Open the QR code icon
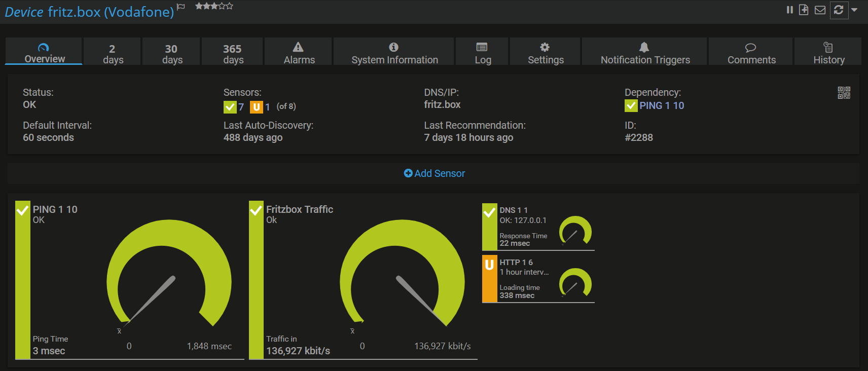This screenshot has width=868, height=371. pos(844,93)
